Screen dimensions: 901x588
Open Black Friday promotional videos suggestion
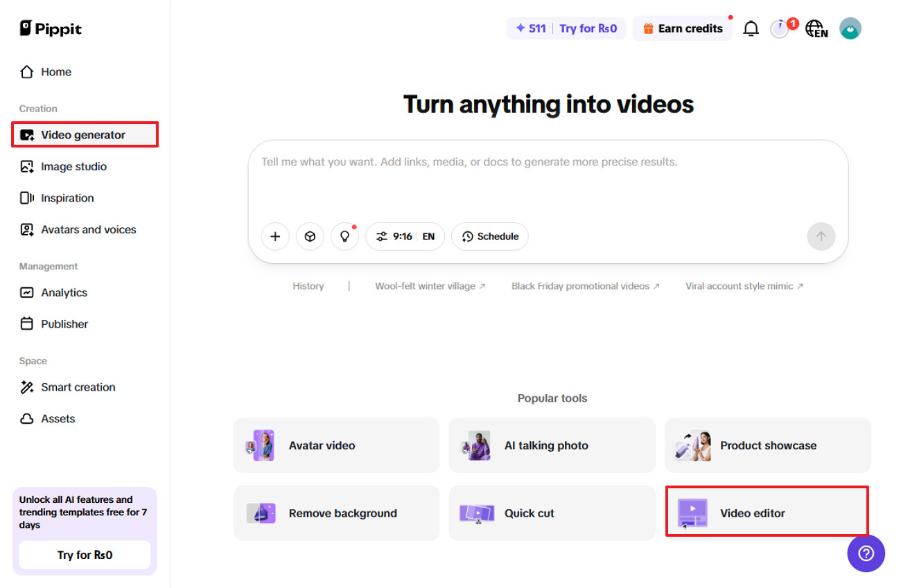586,286
